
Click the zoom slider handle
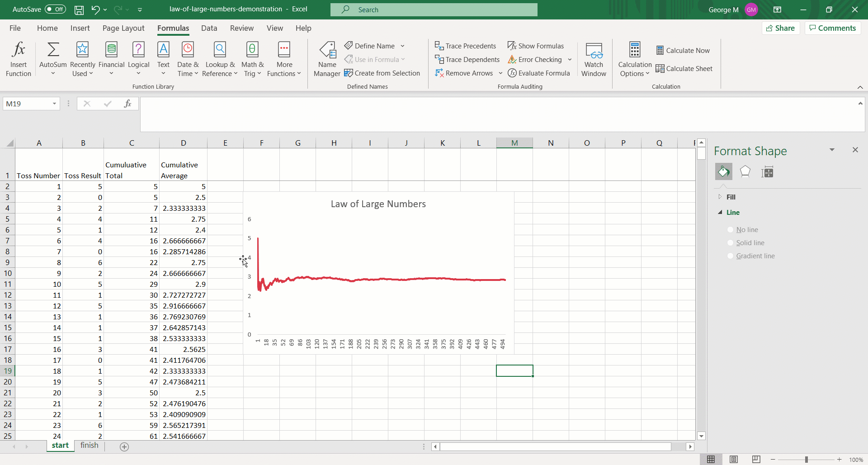point(806,460)
